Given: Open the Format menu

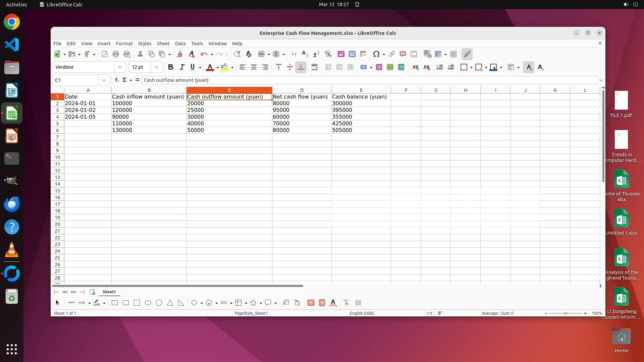Looking at the screenshot, I should [124, 44].
